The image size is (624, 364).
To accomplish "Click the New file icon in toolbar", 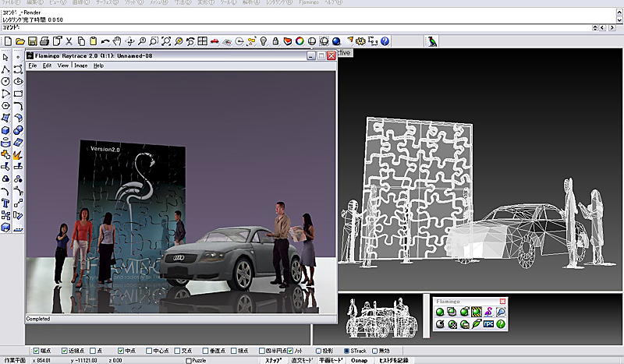I will (x=8, y=41).
